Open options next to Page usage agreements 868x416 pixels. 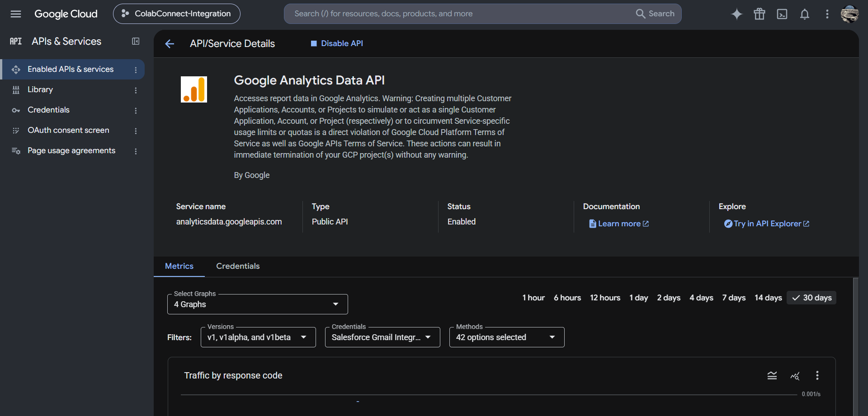coord(136,151)
